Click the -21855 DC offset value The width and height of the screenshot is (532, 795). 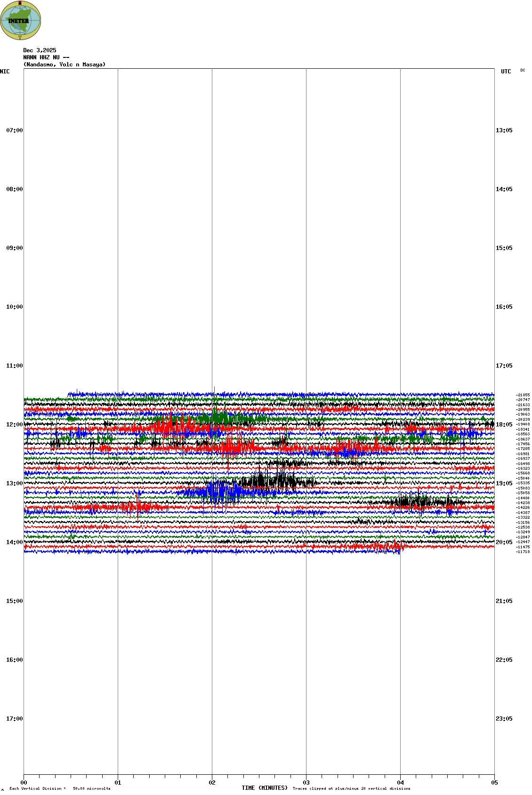pyautogui.click(x=523, y=395)
